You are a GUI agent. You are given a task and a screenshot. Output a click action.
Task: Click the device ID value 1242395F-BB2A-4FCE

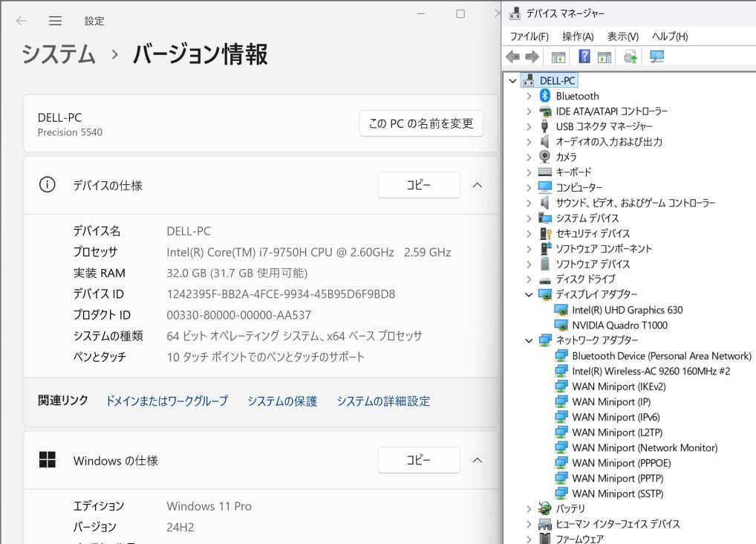[x=281, y=294]
